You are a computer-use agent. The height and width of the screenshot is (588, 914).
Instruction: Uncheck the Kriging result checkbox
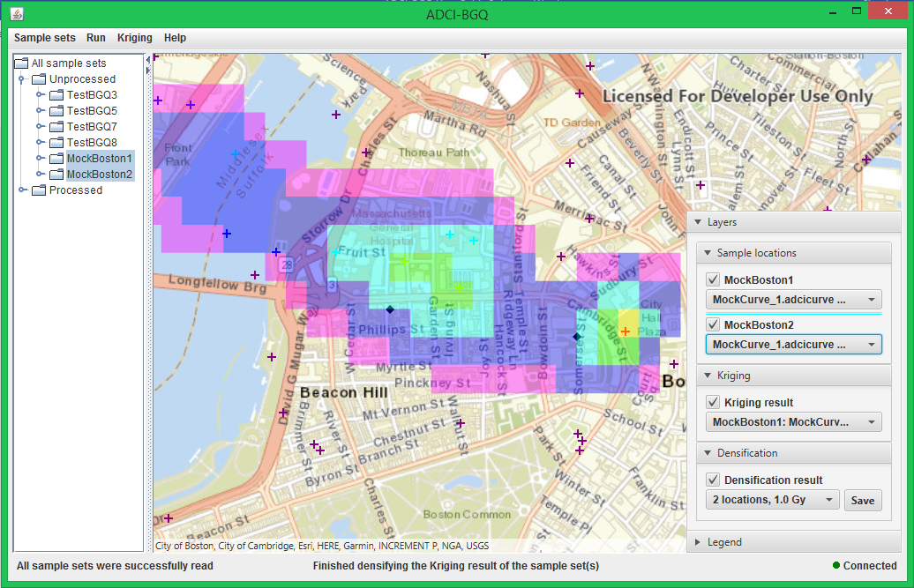[x=713, y=402]
